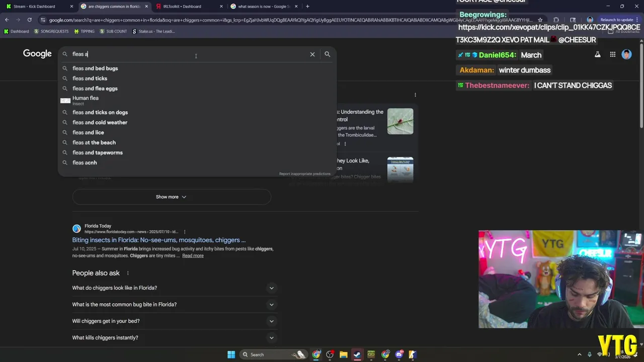Open the microphone tray icon
644x362 pixels.
click(589, 354)
